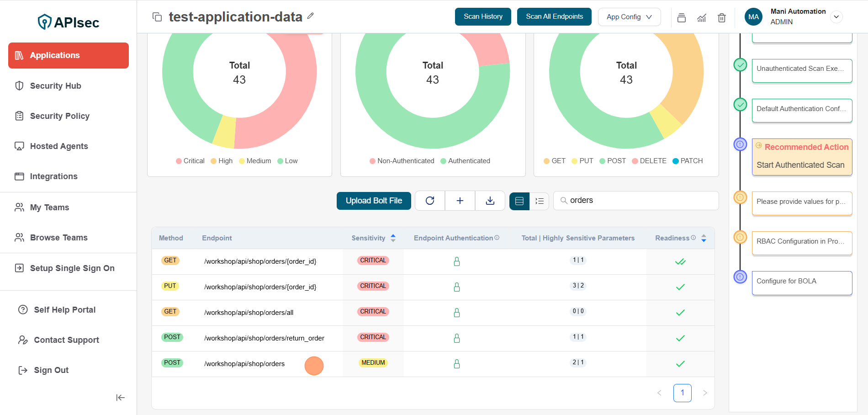
Task: Go to Hosted Agents in the sidebar
Action: (x=59, y=146)
